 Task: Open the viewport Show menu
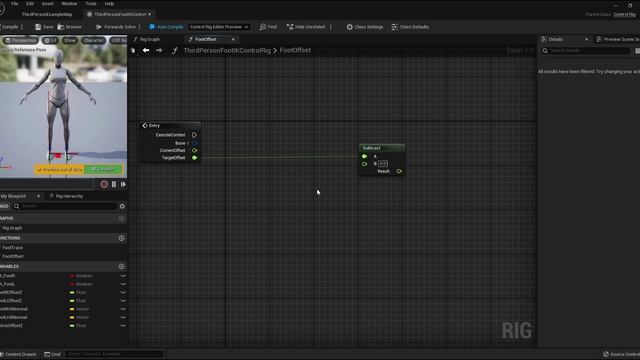click(70, 40)
